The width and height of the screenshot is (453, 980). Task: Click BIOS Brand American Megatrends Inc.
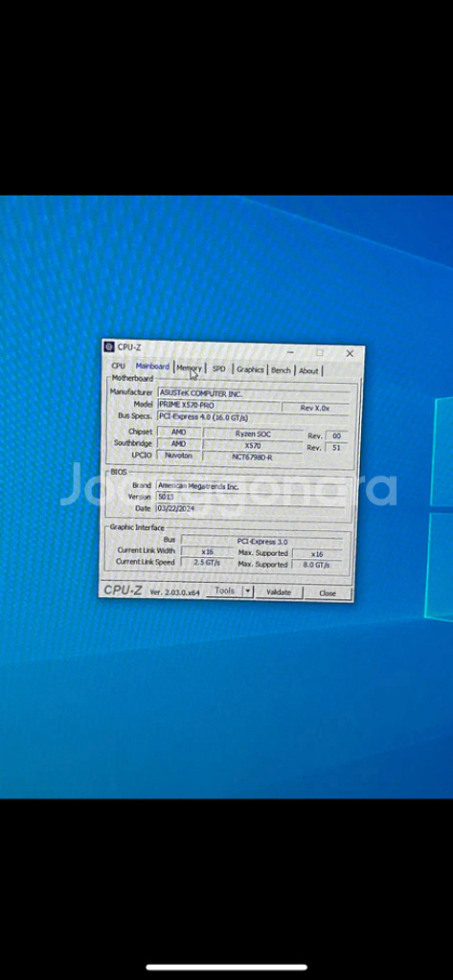(250, 486)
